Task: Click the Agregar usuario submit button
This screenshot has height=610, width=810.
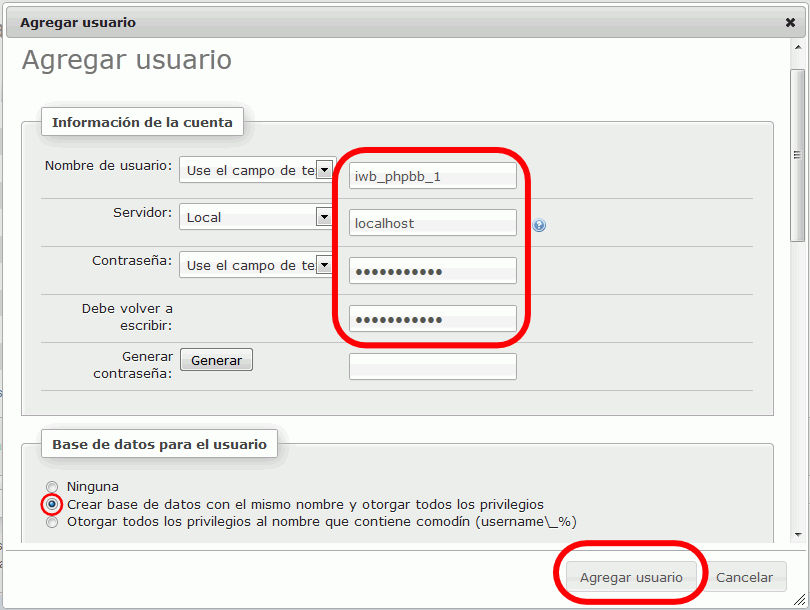Action: (631, 577)
